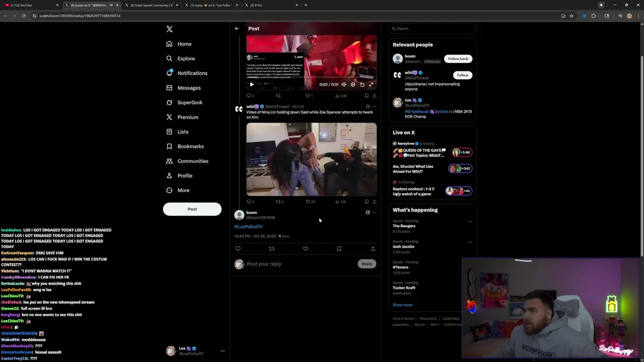Click the Search box on X
The width and height of the screenshot is (644, 362).
point(432,29)
